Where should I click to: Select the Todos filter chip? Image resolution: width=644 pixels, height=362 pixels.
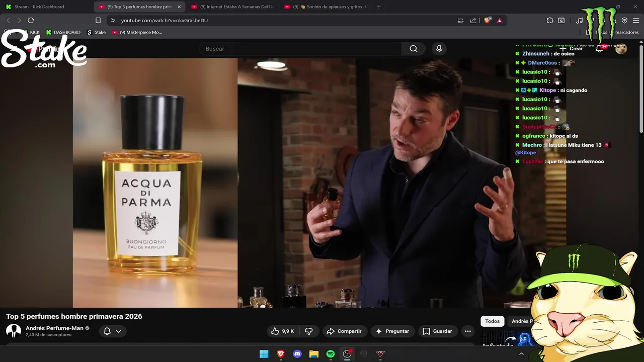(493, 321)
